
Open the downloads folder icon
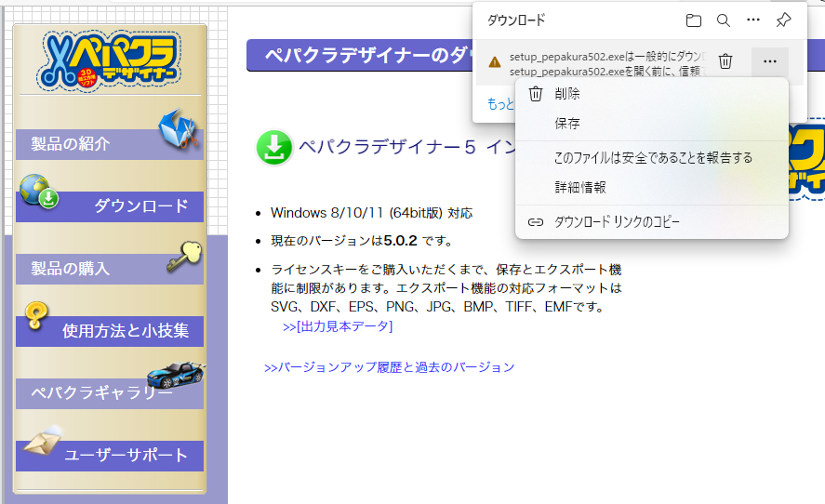[x=694, y=20]
